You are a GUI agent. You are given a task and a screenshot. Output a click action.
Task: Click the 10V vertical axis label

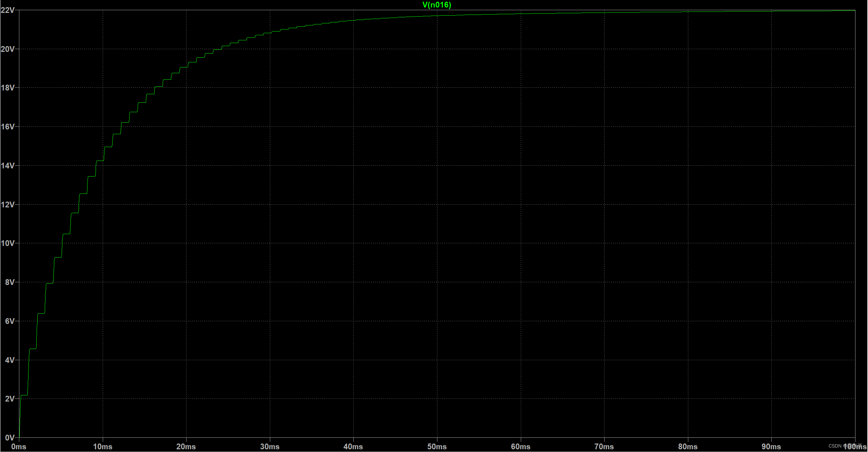pyautogui.click(x=8, y=243)
